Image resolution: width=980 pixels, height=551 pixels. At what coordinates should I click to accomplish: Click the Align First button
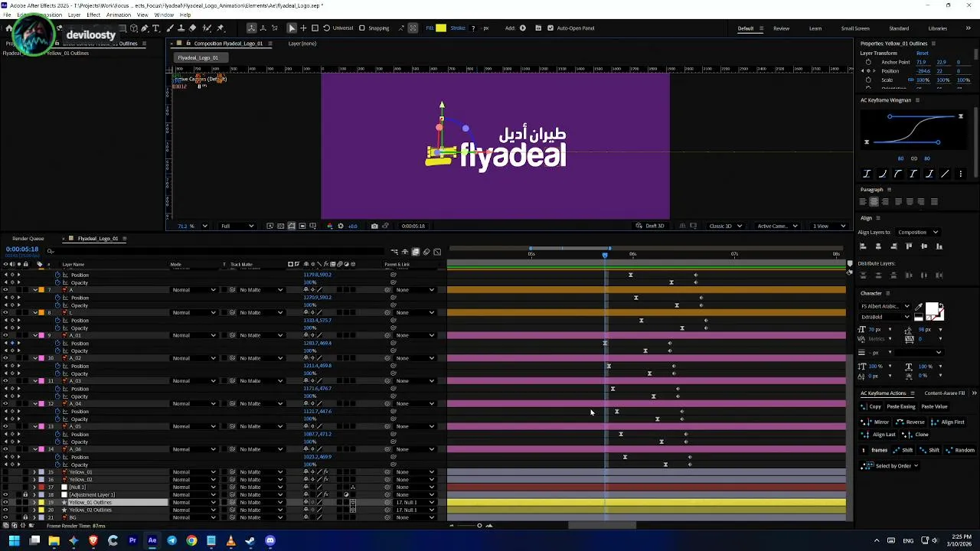pos(947,422)
